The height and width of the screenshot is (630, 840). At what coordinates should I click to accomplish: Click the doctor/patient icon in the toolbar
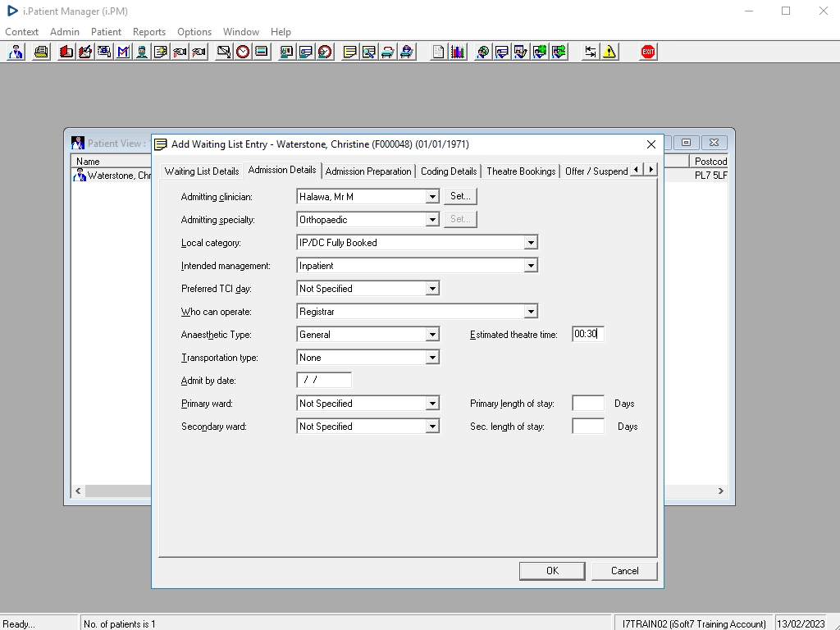click(x=16, y=52)
